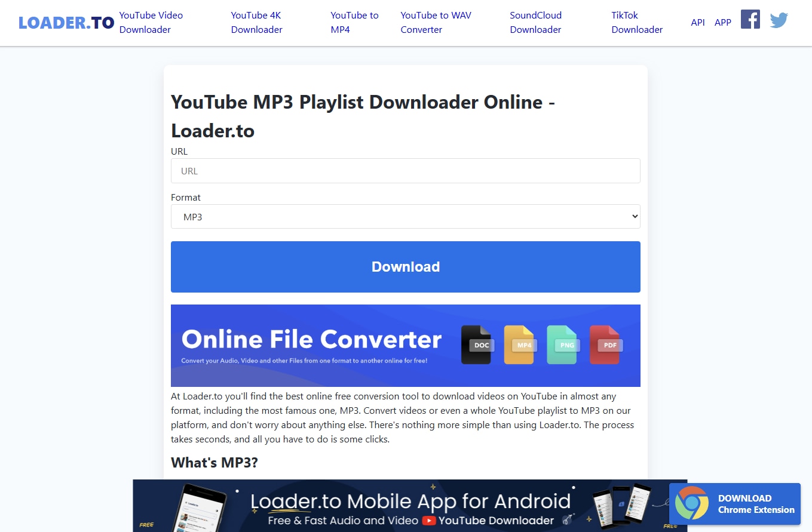Open the Twitter bird icon

pyautogui.click(x=779, y=20)
